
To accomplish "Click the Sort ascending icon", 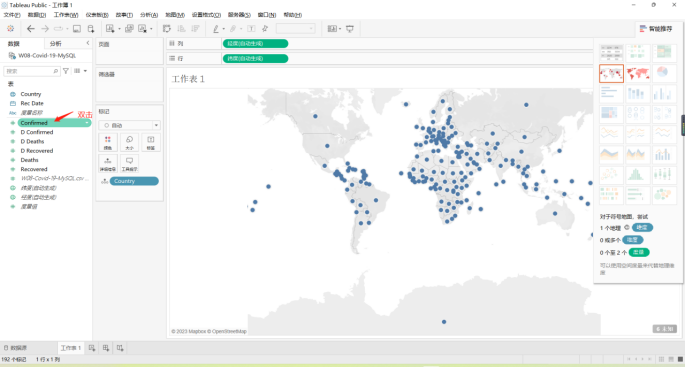I will tap(181, 29).
